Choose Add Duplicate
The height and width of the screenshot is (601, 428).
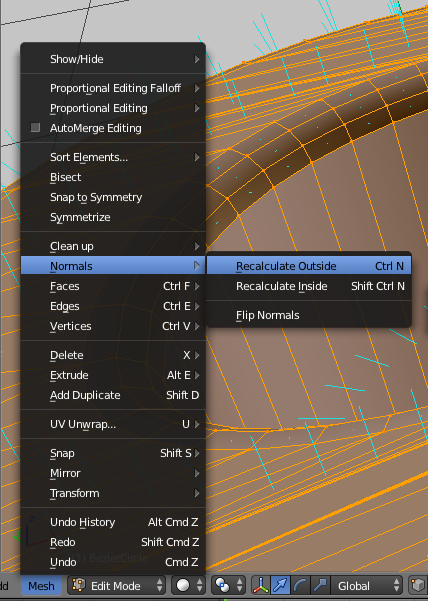pyautogui.click(x=113, y=395)
